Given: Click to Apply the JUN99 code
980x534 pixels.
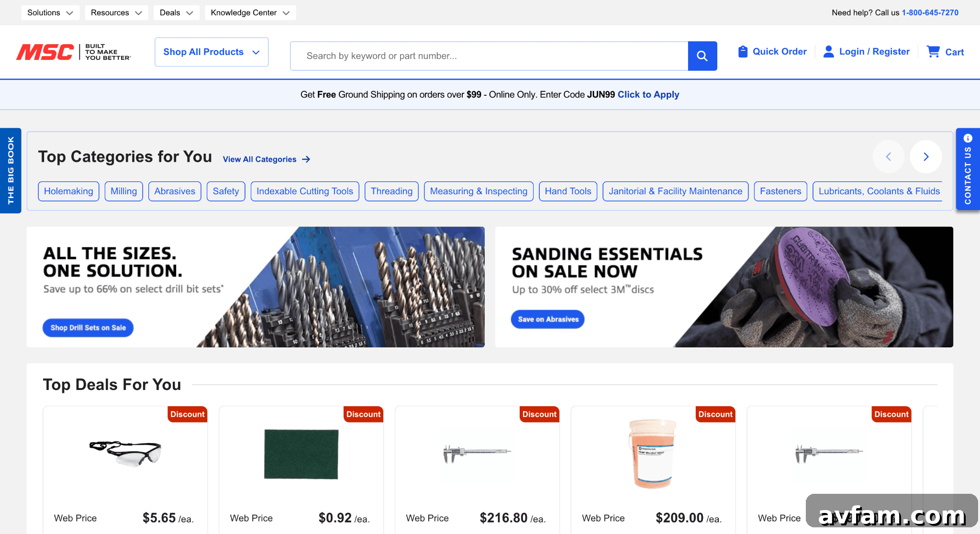Looking at the screenshot, I should pyautogui.click(x=648, y=95).
